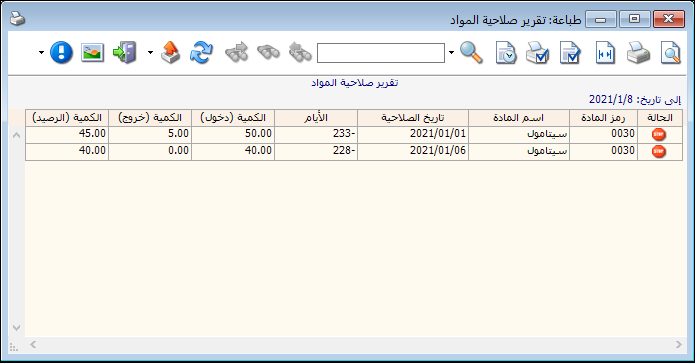Expand dropdown arrow next to export icon

(x=150, y=53)
